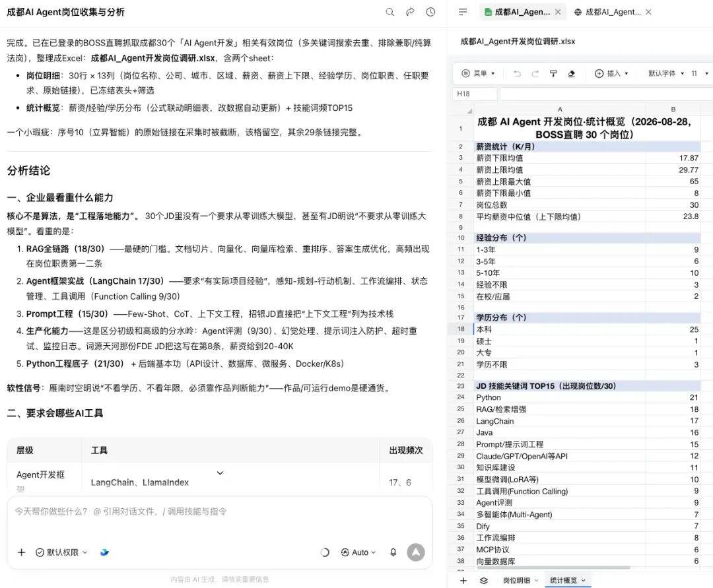Expand the tools table chevron
This screenshot has height=588, width=713.
(x=220, y=473)
